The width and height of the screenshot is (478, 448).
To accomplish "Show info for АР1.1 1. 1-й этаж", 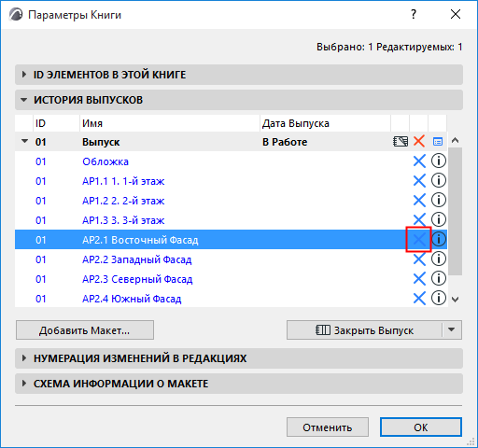I will [439, 180].
